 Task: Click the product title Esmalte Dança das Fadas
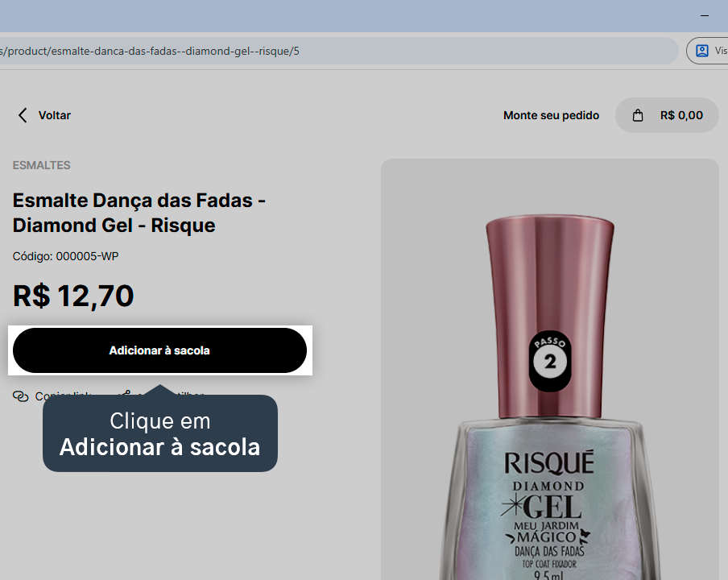point(139,213)
